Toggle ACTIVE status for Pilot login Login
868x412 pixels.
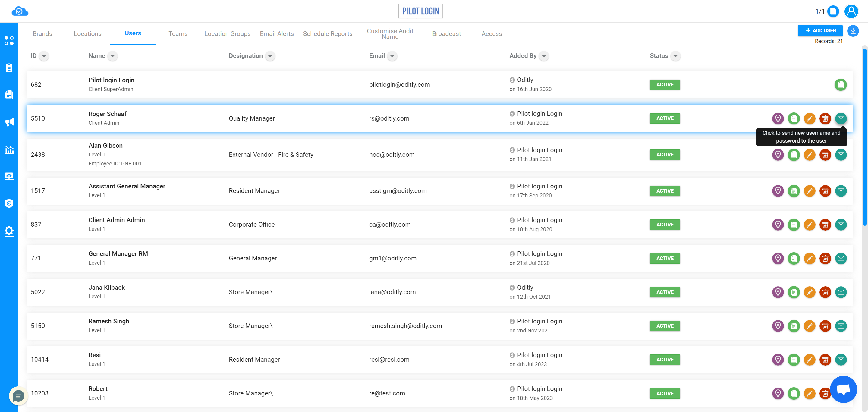pos(665,85)
